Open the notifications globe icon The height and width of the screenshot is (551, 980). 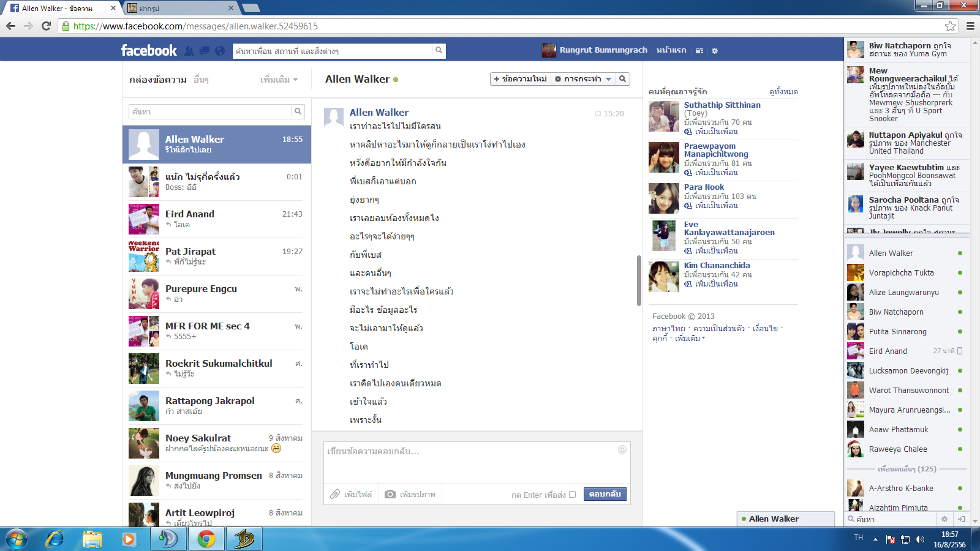[220, 51]
